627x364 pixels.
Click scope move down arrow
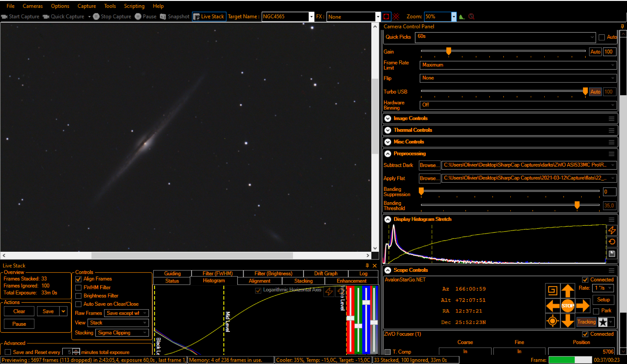(568, 321)
